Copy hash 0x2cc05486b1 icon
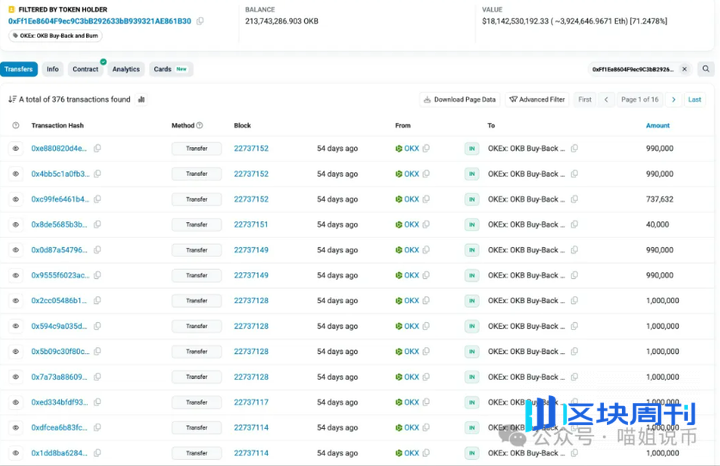 coord(97,301)
